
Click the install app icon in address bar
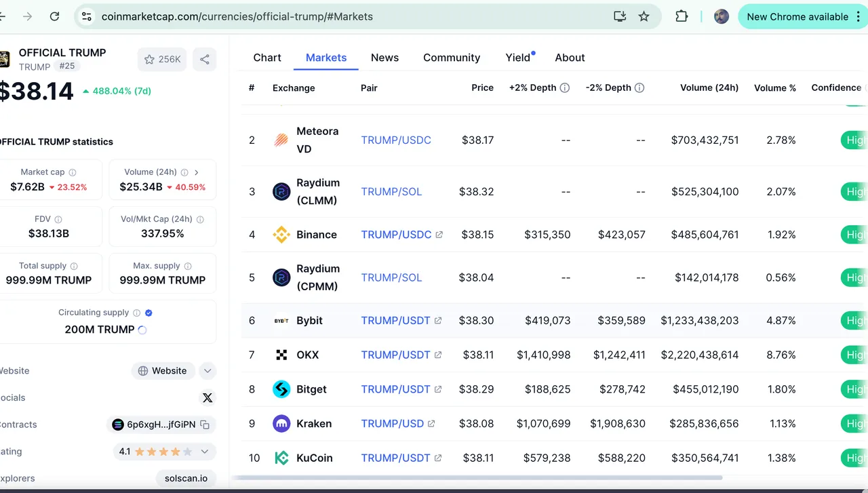click(x=619, y=16)
